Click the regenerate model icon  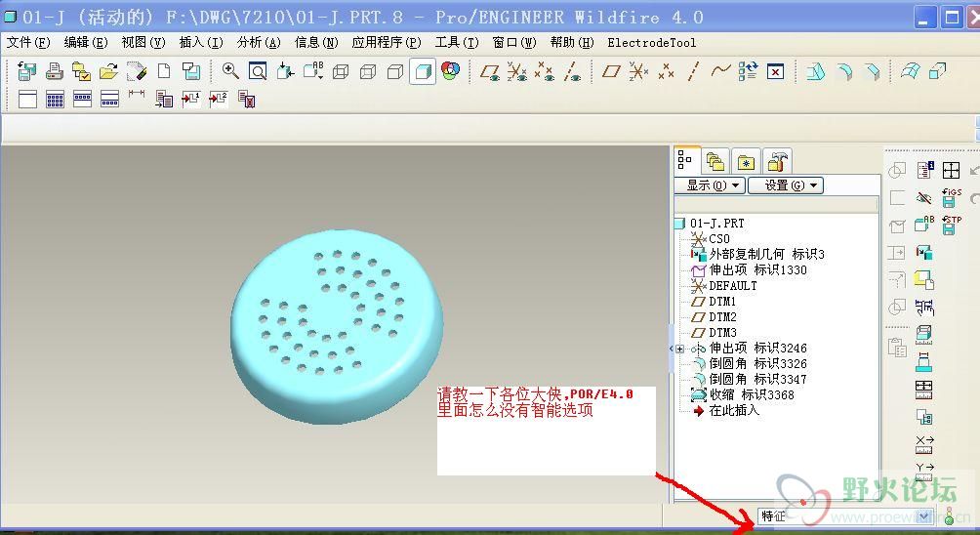pos(748,71)
